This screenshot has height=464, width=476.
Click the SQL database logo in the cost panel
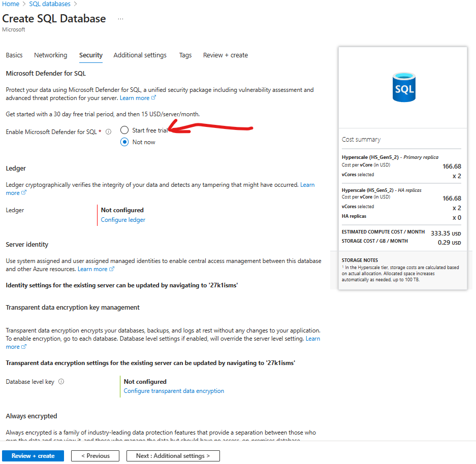click(404, 87)
